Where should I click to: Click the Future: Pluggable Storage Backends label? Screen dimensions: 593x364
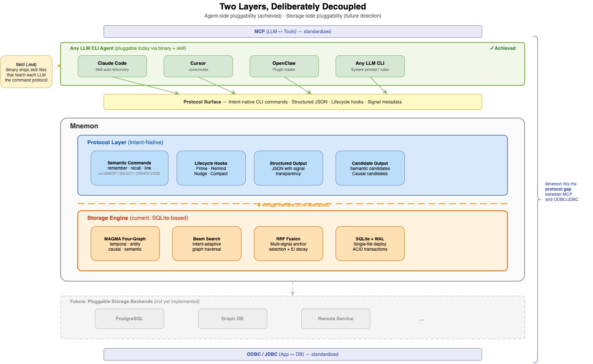[x=134, y=301]
